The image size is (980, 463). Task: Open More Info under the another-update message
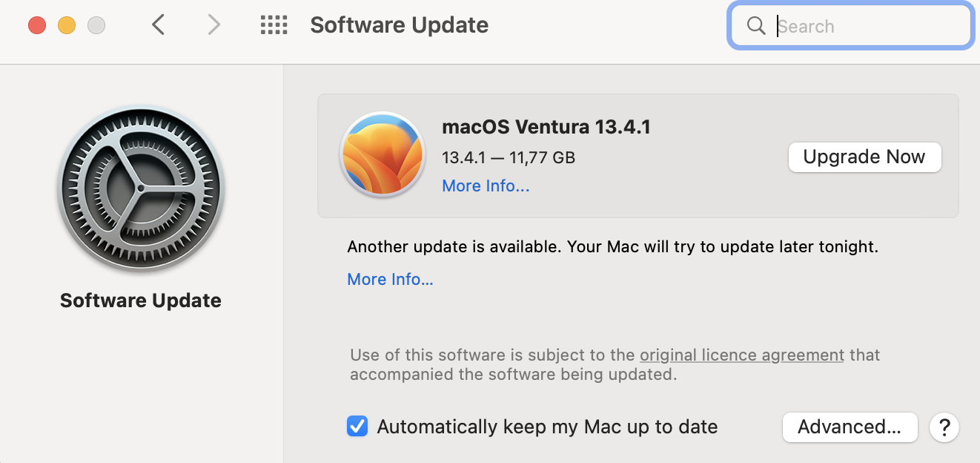click(391, 280)
